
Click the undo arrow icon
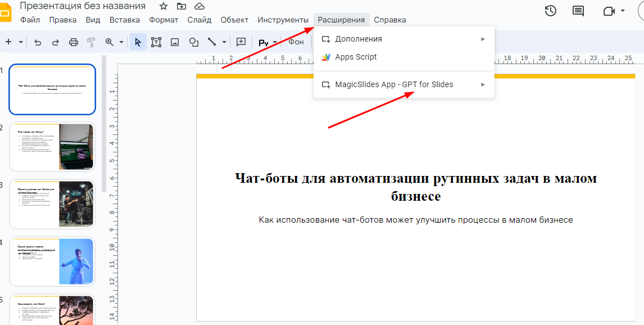38,42
